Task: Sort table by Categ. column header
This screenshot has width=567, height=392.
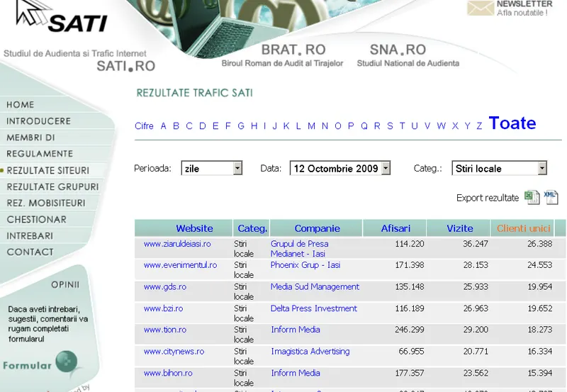Action: point(252,228)
